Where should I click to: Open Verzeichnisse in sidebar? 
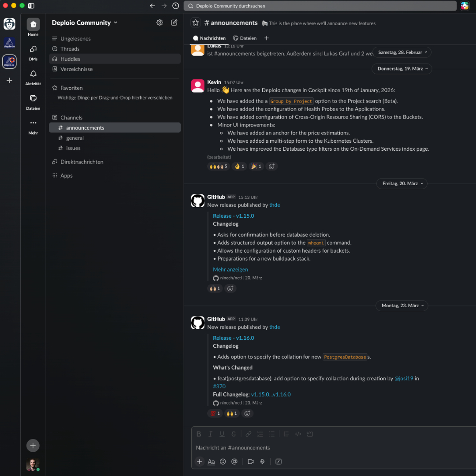pos(115,69)
